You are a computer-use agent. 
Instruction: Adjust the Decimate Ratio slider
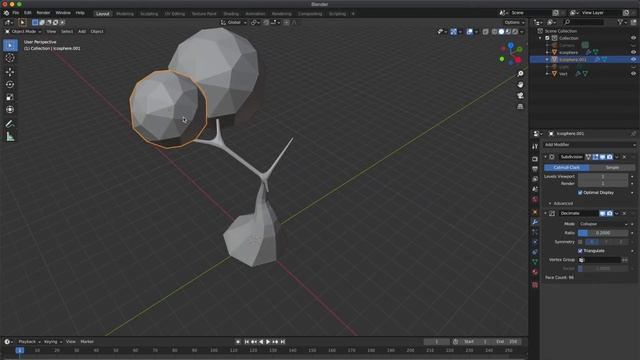point(603,233)
